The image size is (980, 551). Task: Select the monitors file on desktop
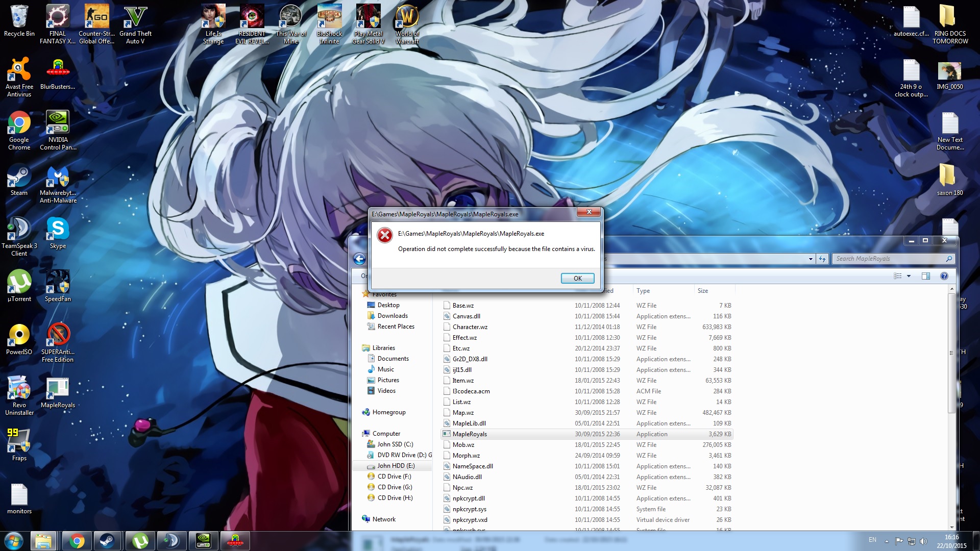coord(19,498)
